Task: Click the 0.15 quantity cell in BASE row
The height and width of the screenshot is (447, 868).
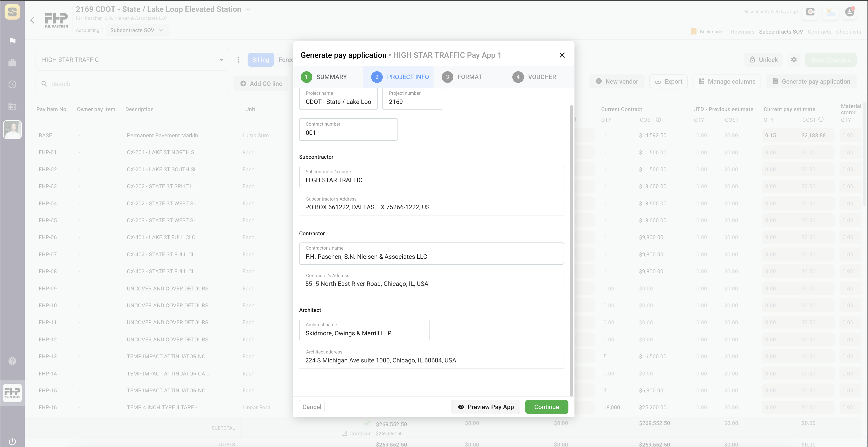Action: click(x=780, y=135)
